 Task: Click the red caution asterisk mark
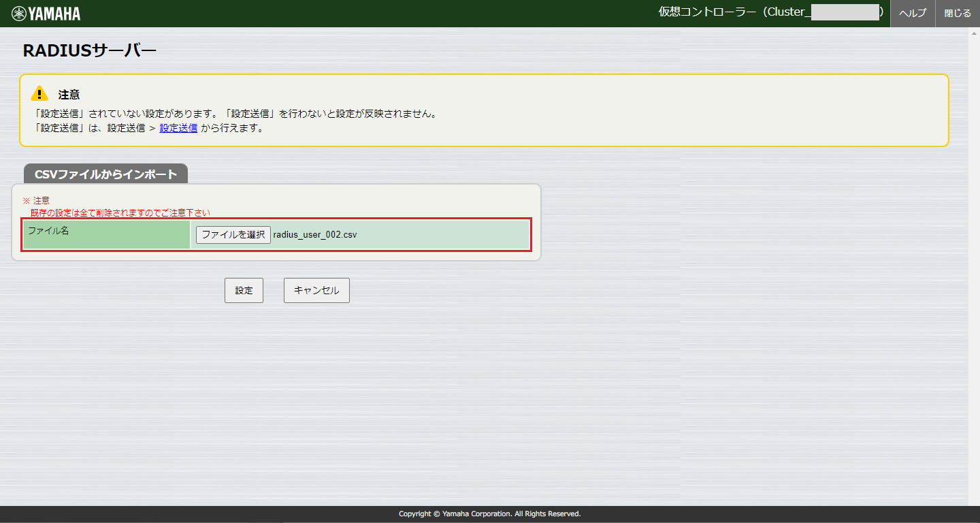point(24,200)
